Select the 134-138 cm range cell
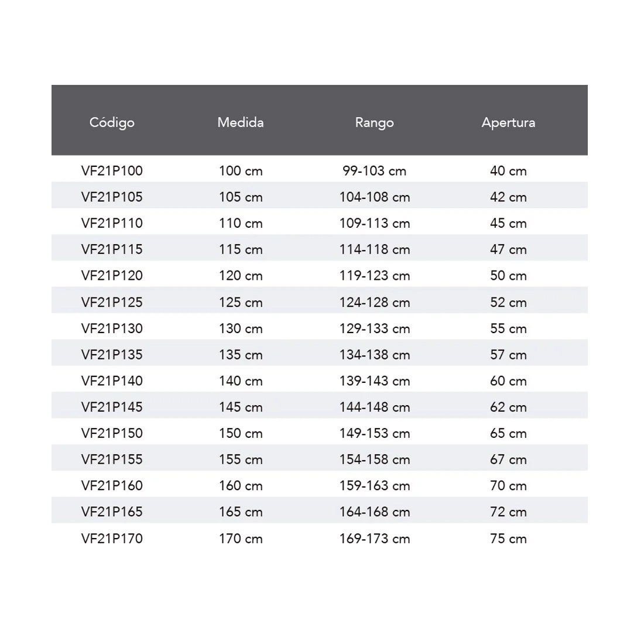This screenshot has height=644, width=644. [375, 355]
